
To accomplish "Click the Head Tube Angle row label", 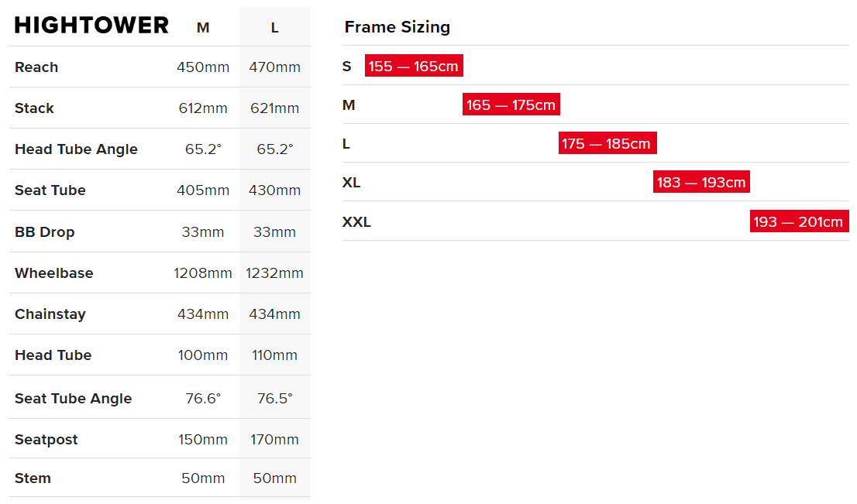I will pos(76,149).
